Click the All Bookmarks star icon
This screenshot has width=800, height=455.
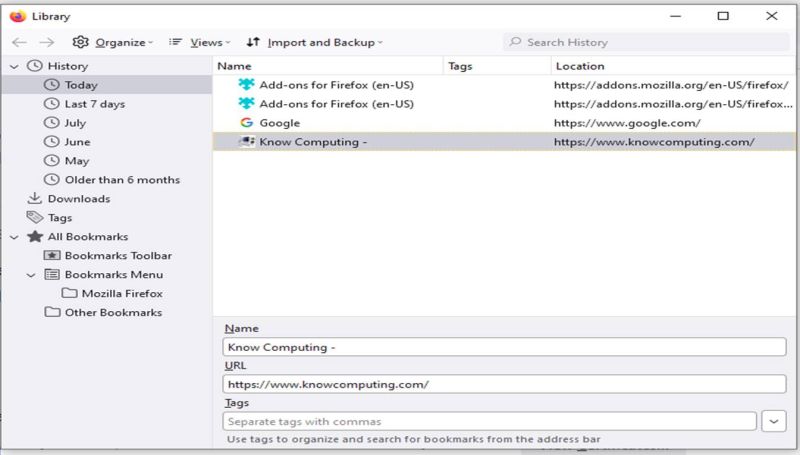35,236
